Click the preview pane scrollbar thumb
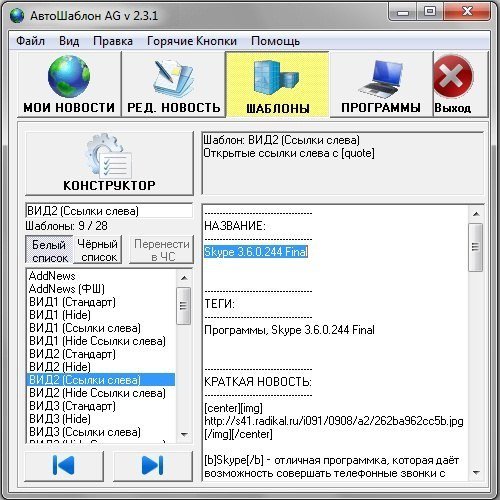The height and width of the screenshot is (500, 500). point(476,247)
